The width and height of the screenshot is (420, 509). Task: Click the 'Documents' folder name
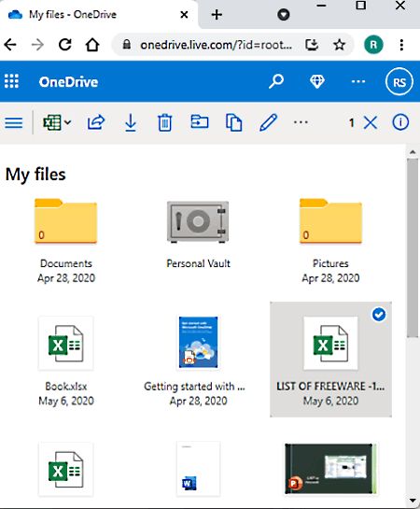coord(66,263)
